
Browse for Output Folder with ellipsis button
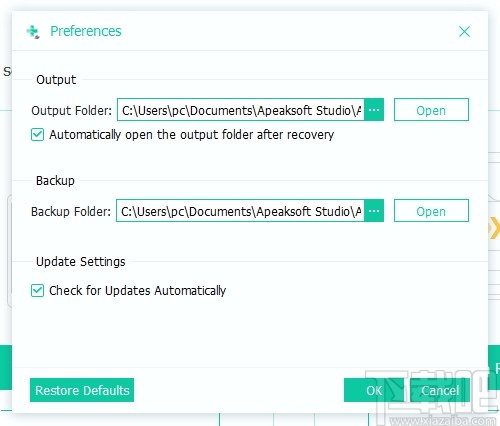point(374,110)
